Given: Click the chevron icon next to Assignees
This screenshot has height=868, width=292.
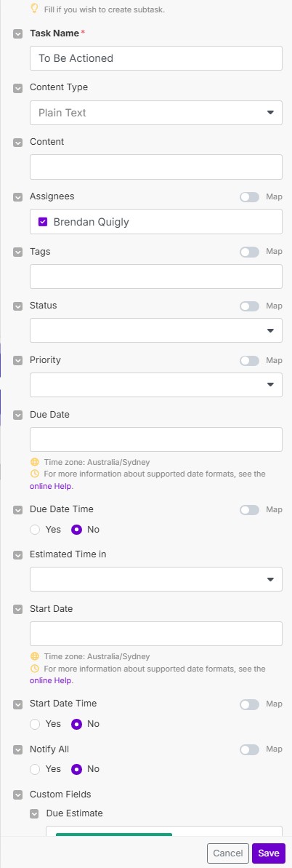Looking at the screenshot, I should (17, 197).
